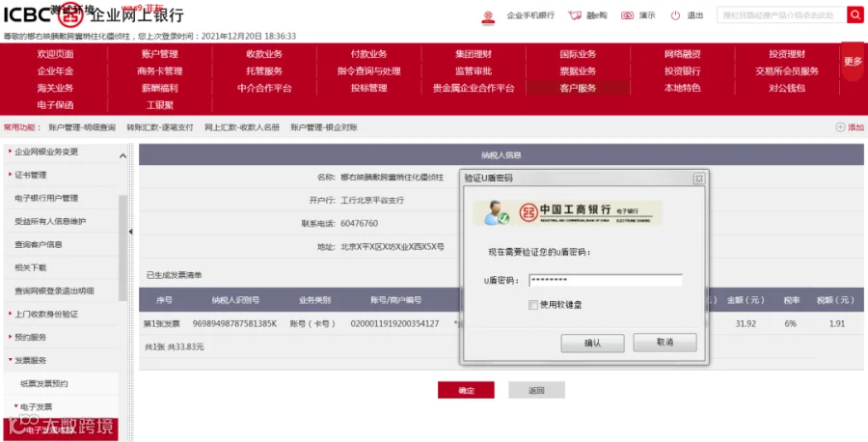Open the 网络融资 menu

click(683, 54)
